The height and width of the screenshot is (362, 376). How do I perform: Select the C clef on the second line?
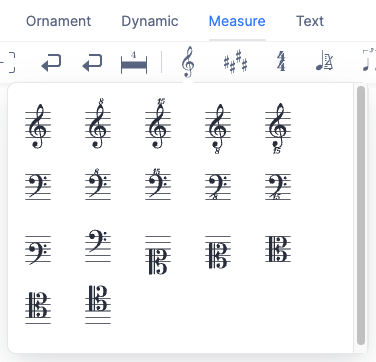click(x=218, y=252)
